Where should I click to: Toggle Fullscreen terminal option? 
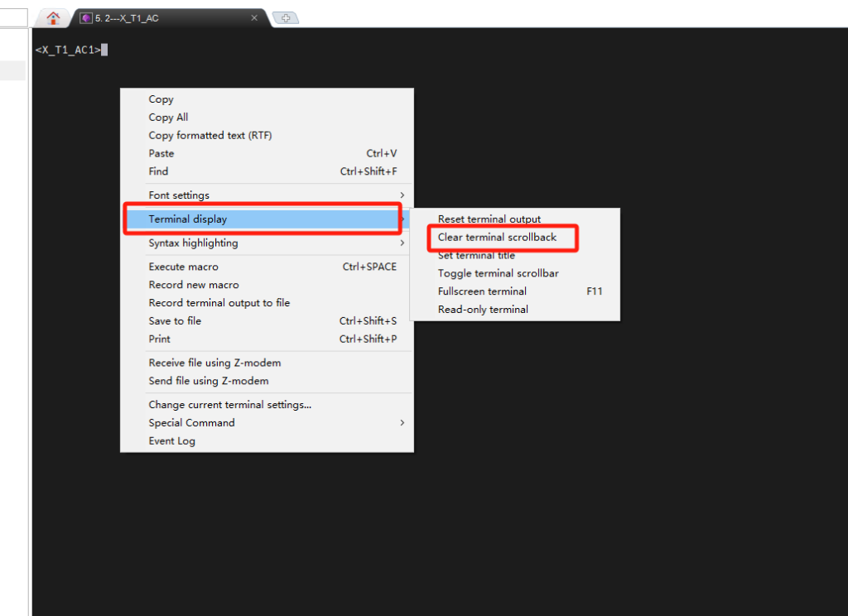[482, 291]
